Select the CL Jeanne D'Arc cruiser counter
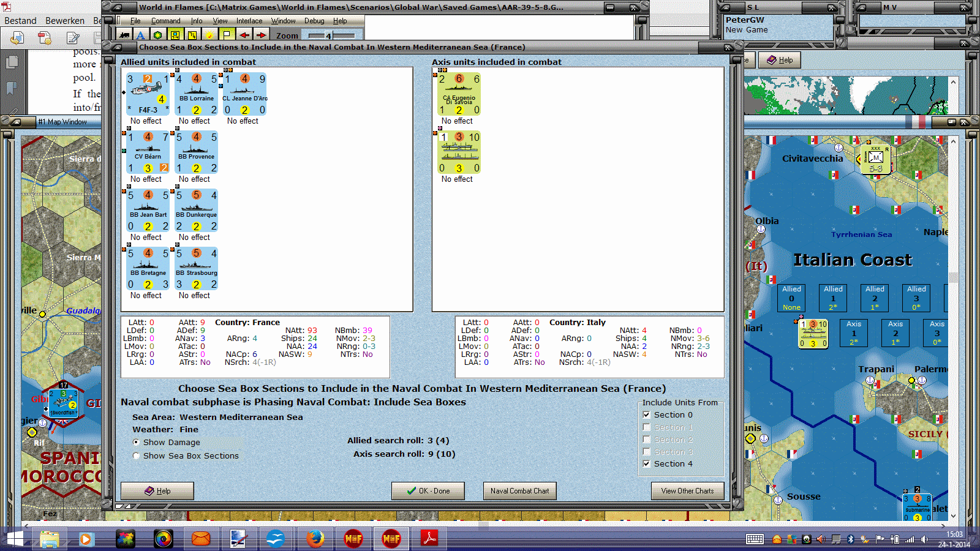This screenshot has width=980, height=551. click(244, 94)
